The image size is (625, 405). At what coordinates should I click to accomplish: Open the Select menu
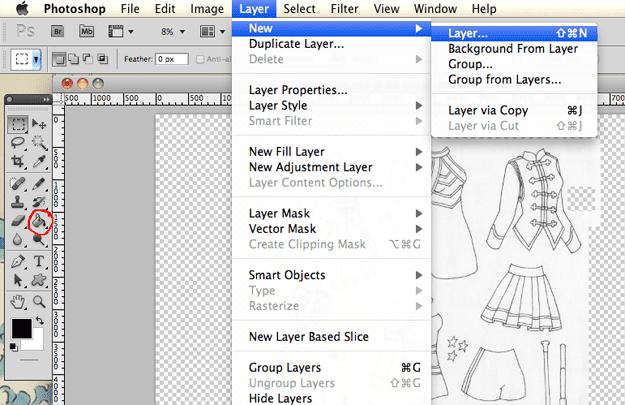tap(299, 9)
